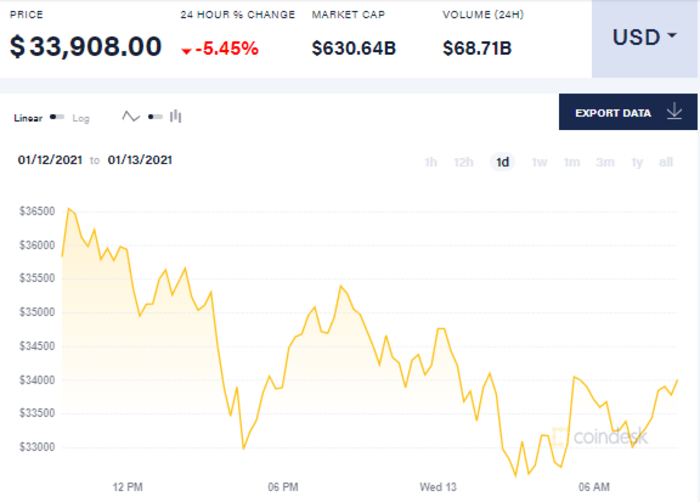Choose the 1w time range
The height and width of the screenshot is (502, 700).
(539, 162)
